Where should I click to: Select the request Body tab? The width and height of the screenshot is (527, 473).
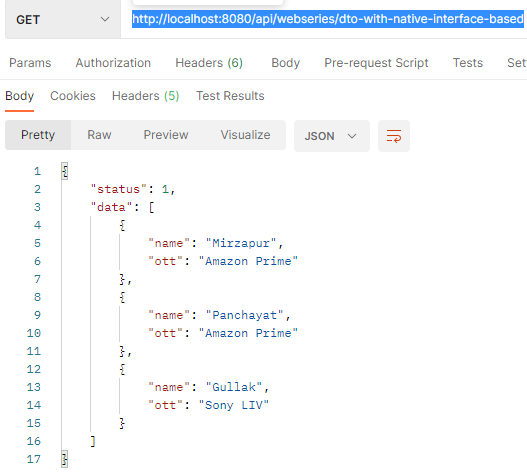(x=285, y=63)
